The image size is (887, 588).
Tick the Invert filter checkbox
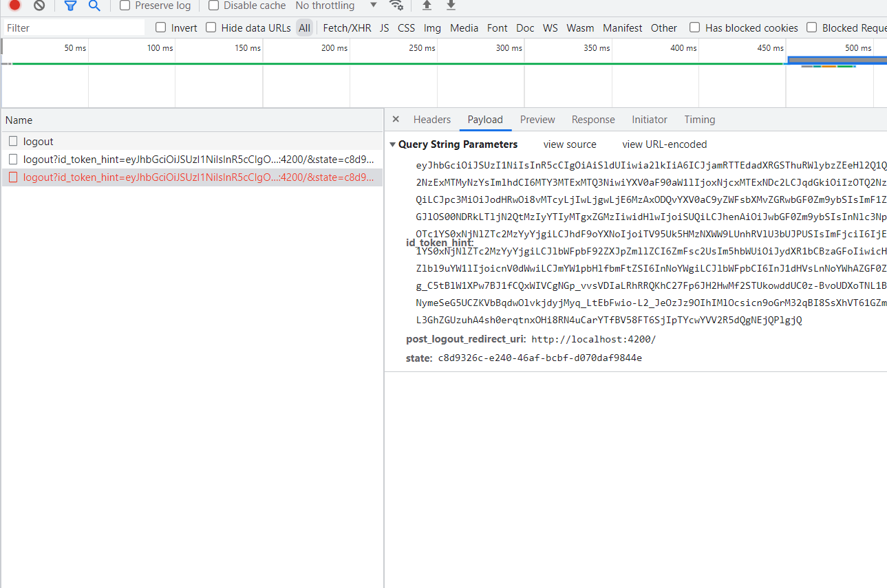coord(161,28)
